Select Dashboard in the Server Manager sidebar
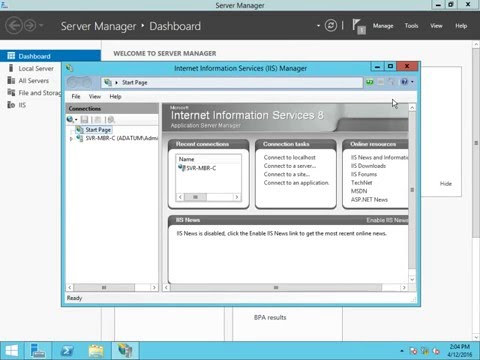Image resolution: width=480 pixels, height=360 pixels. click(x=50, y=56)
